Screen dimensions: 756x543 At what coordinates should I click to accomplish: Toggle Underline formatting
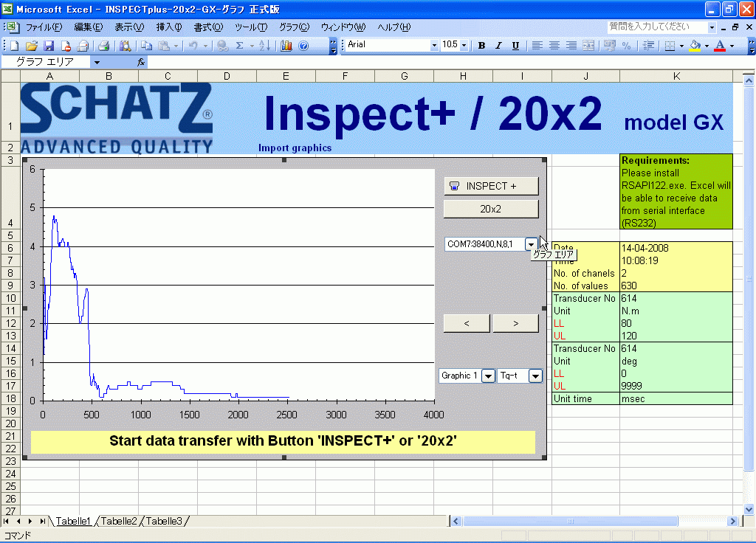pyautogui.click(x=515, y=46)
